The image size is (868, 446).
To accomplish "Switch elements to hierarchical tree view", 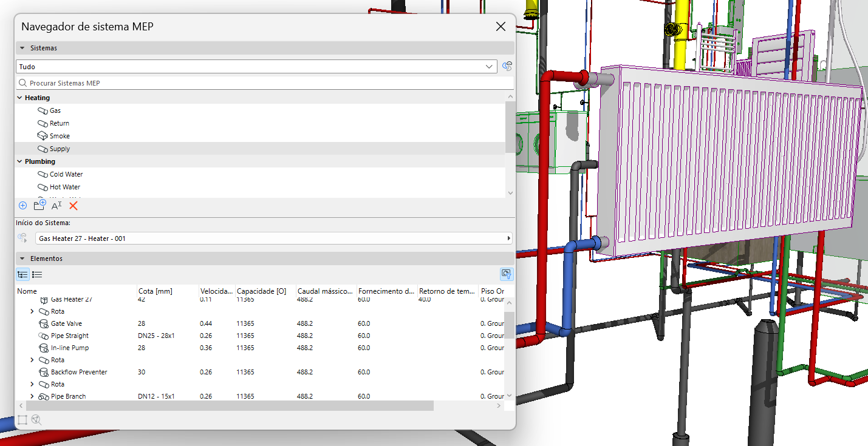I will coord(22,275).
